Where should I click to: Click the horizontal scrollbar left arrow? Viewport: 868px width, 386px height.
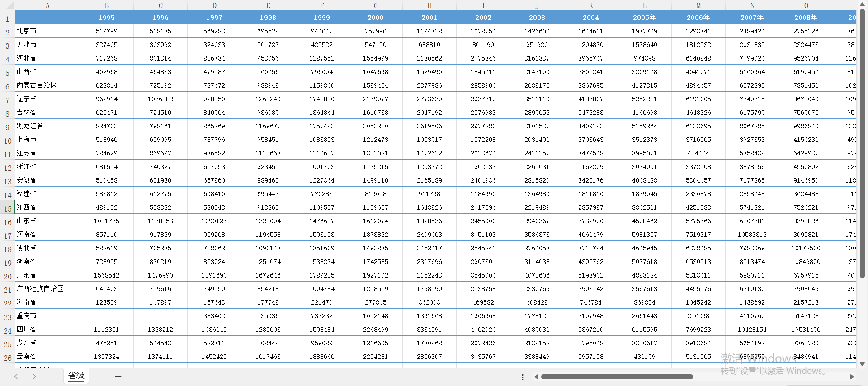[536, 377]
